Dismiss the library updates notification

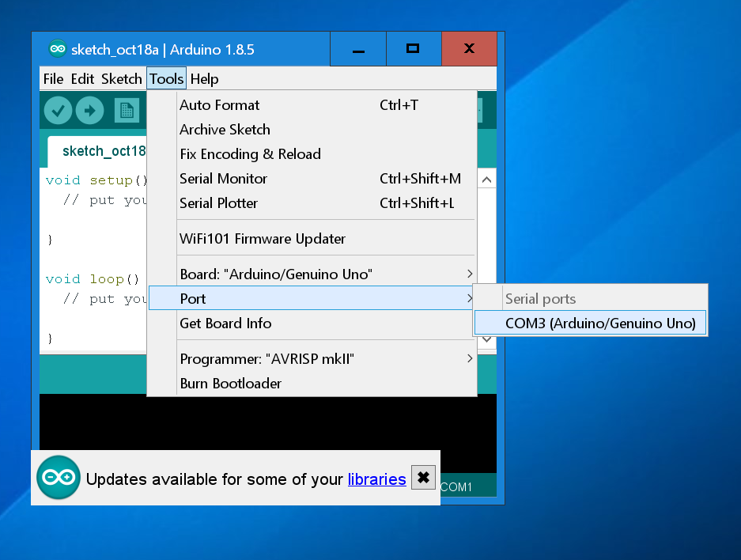coord(423,477)
